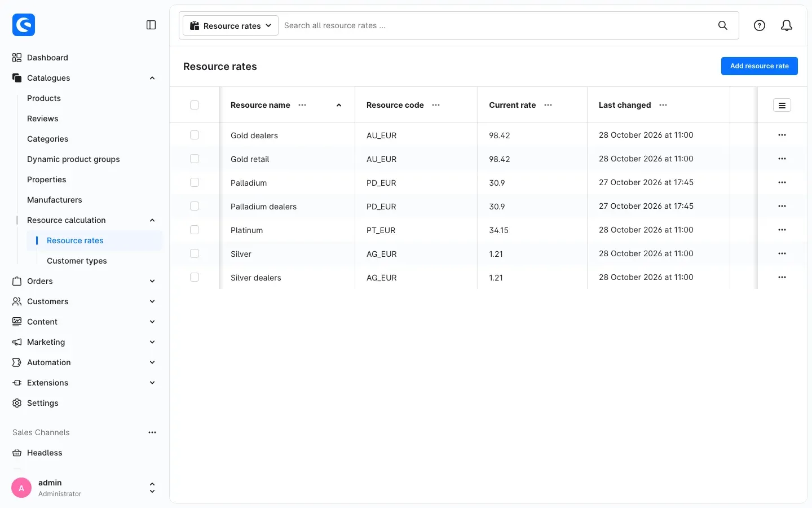Image resolution: width=812 pixels, height=508 pixels.
Task: Focus the Search all resource rates field
Action: 496,25
